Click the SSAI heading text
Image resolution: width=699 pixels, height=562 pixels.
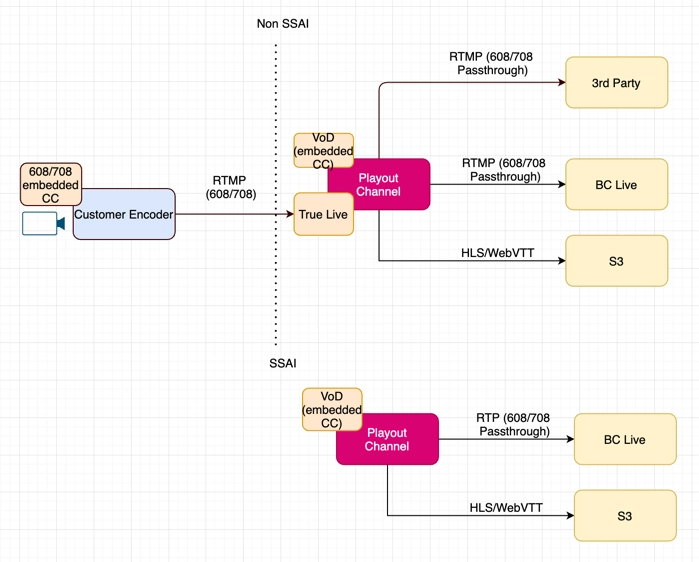click(283, 363)
